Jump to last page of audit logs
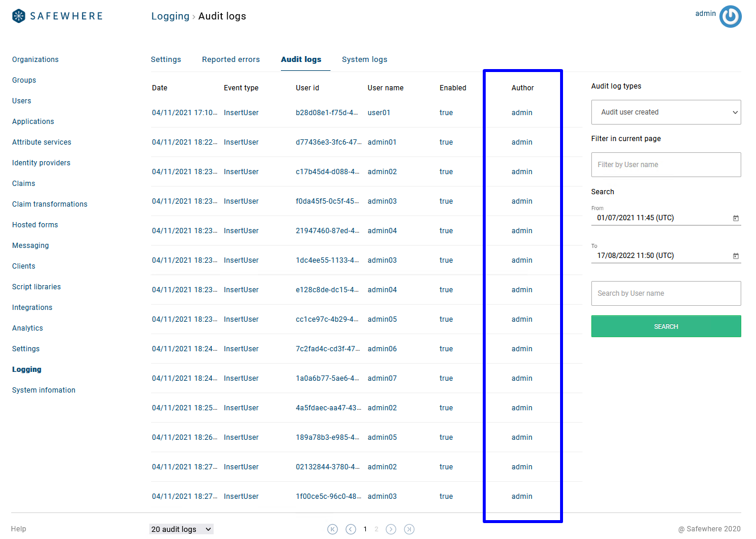Image resolution: width=756 pixels, height=539 pixels. click(x=409, y=530)
